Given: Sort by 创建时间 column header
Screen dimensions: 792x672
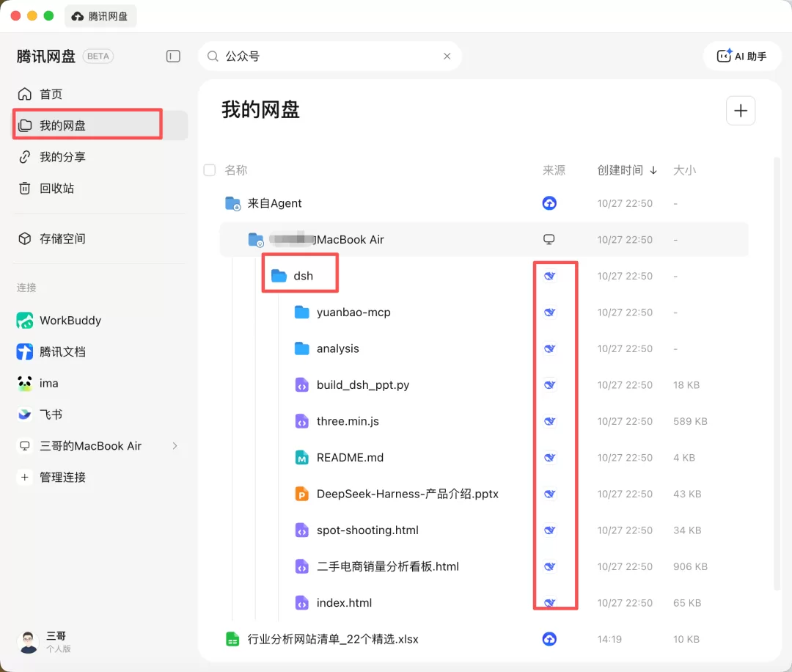Looking at the screenshot, I should [627, 169].
